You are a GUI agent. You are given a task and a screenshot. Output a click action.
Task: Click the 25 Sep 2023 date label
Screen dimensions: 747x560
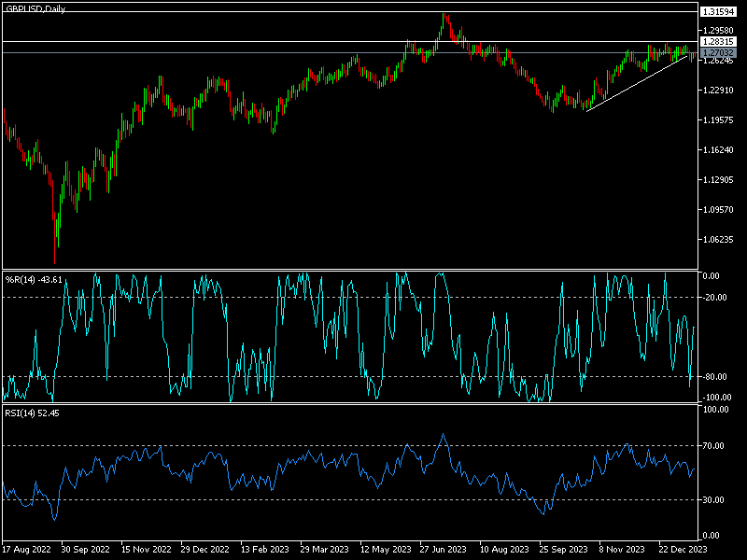564,549
